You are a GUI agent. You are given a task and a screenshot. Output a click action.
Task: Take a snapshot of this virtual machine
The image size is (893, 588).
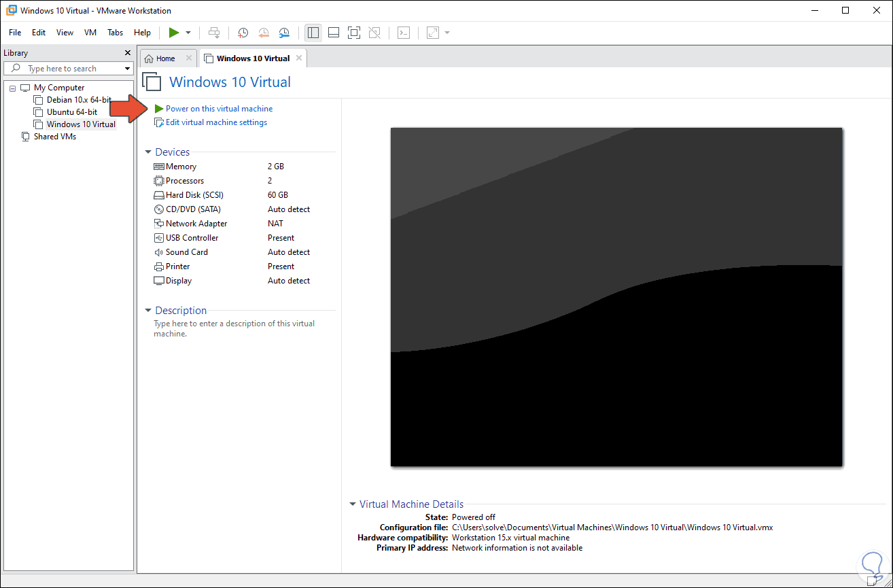[243, 33]
